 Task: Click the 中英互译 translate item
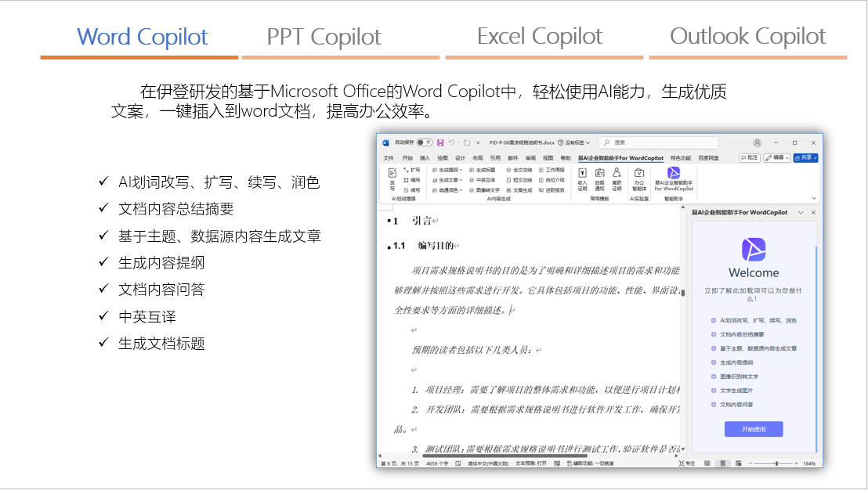(482, 180)
